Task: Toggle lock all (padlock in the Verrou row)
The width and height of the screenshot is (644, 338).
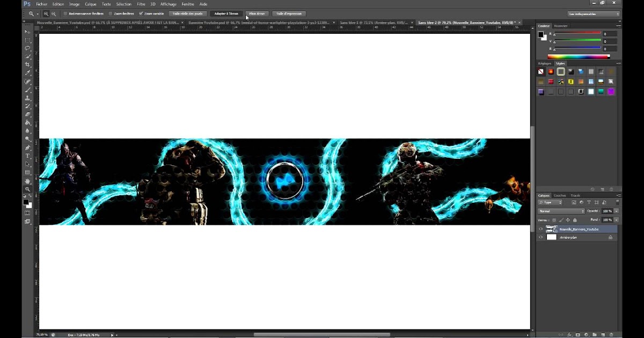Action: [575, 220]
